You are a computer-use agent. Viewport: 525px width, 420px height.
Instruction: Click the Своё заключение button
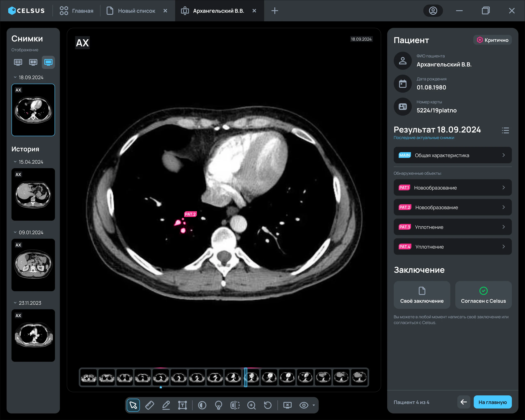(422, 295)
